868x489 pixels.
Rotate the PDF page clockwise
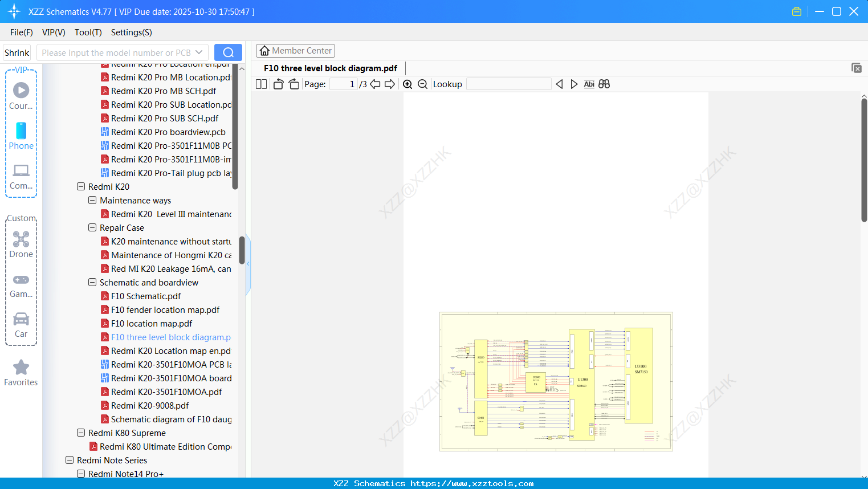[294, 84]
